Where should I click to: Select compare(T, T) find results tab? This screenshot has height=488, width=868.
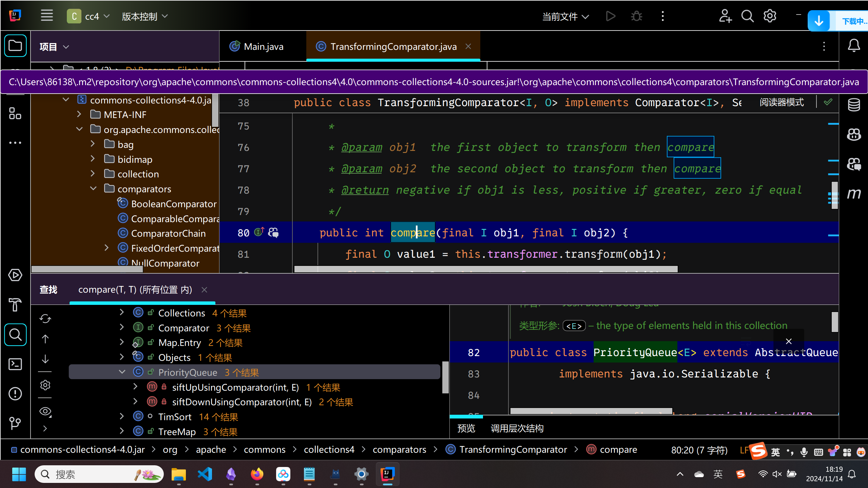135,290
